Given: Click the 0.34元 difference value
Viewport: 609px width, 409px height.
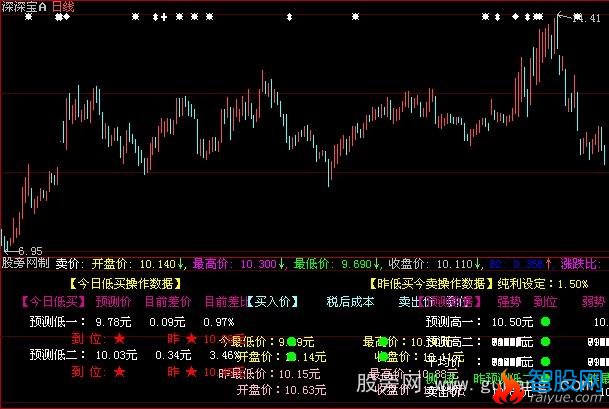Looking at the screenshot, I should click(173, 355).
